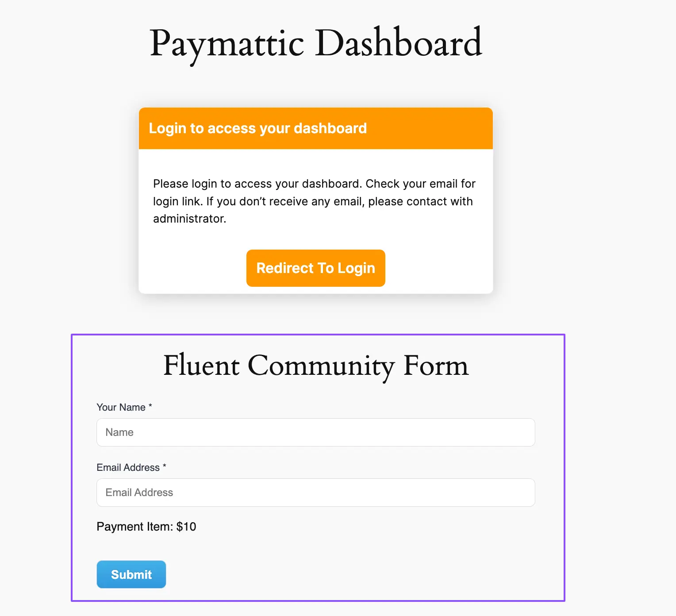Click the word "Community" in the form heading
The image size is (676, 616).
pyautogui.click(x=321, y=366)
